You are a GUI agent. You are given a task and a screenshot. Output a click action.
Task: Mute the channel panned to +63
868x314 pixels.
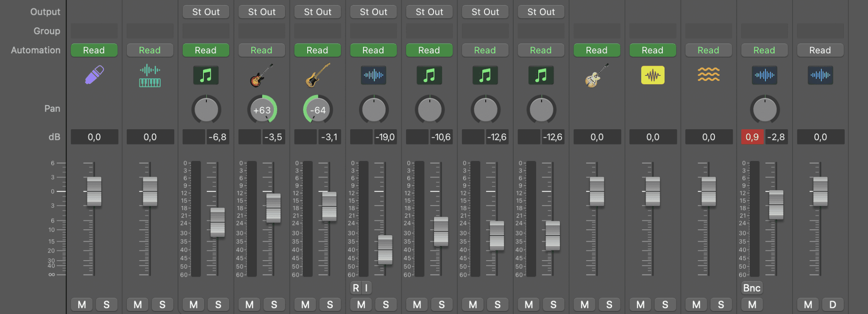(250, 305)
